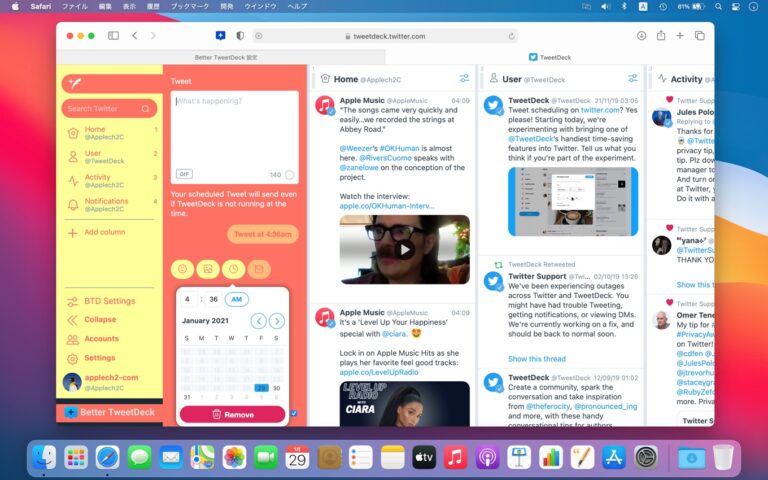Open the User @TweetDeck sidebar column
This screenshot has width=768, height=480.
(x=111, y=157)
